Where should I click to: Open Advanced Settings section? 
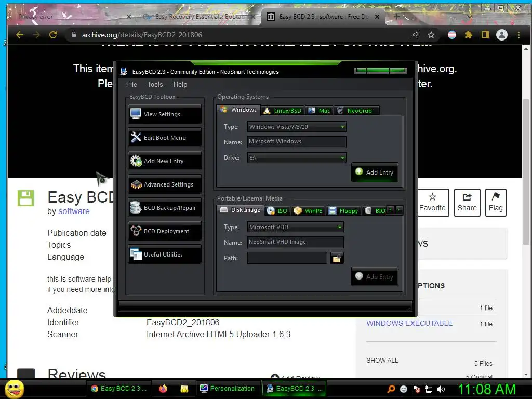click(x=165, y=184)
